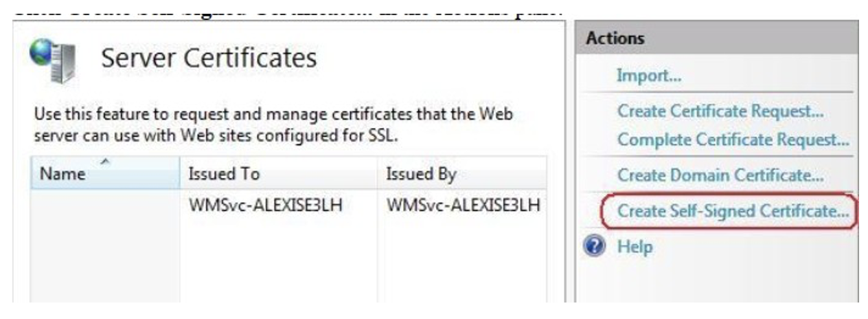This screenshot has width=868, height=319.
Task: Open Create Domain Certificate... action
Action: 720,175
